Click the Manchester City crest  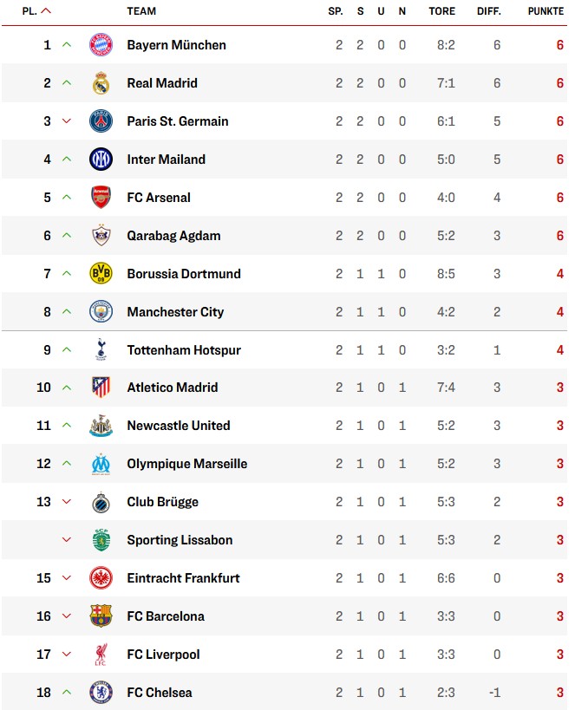point(101,312)
